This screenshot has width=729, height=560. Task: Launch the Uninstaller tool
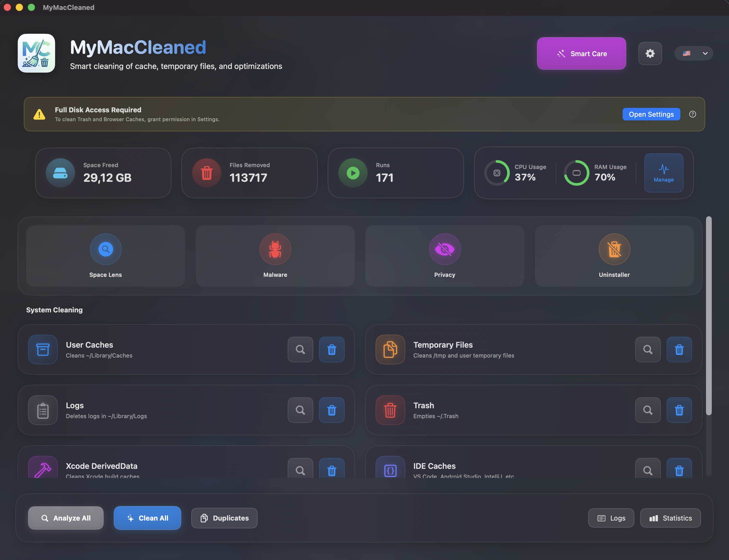pos(614,256)
